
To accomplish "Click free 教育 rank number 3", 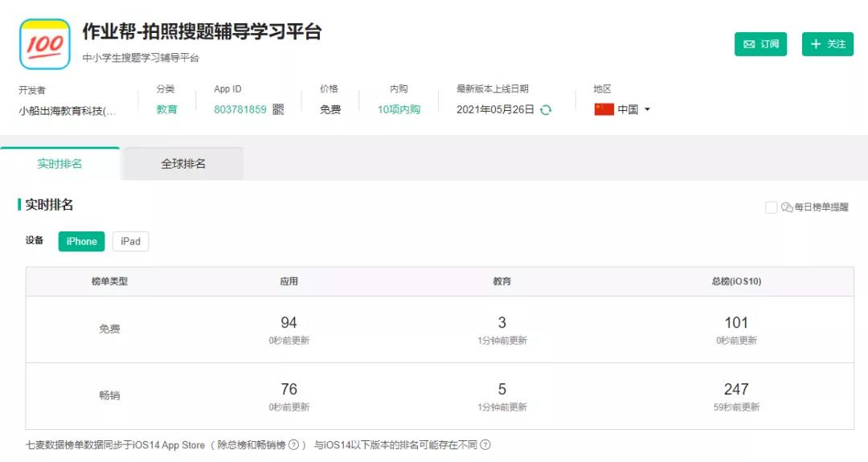I will coord(502,322).
